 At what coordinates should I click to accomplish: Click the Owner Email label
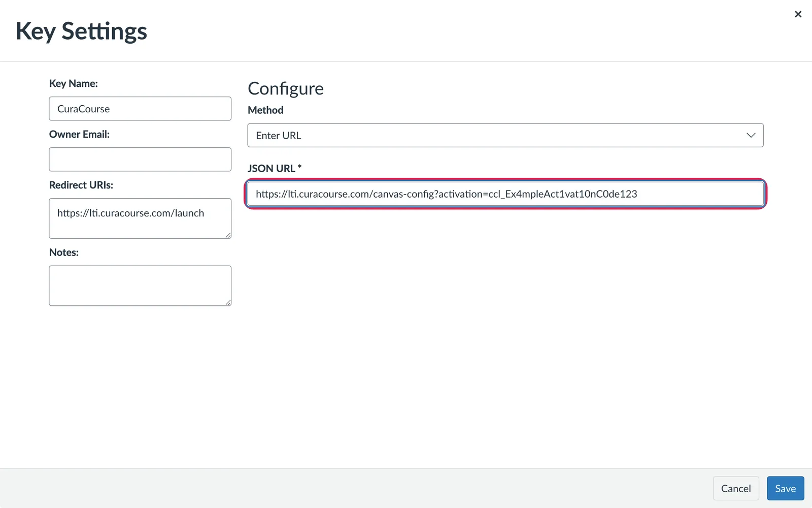79,134
